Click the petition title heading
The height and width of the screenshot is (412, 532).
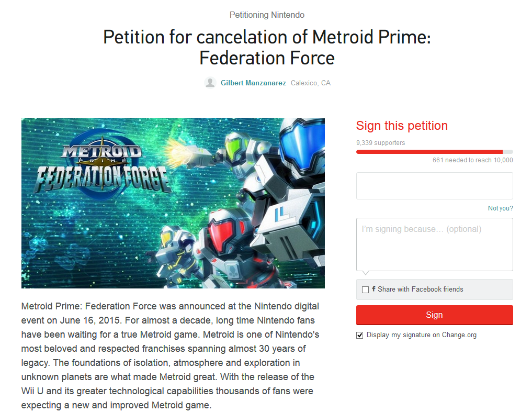(x=267, y=47)
